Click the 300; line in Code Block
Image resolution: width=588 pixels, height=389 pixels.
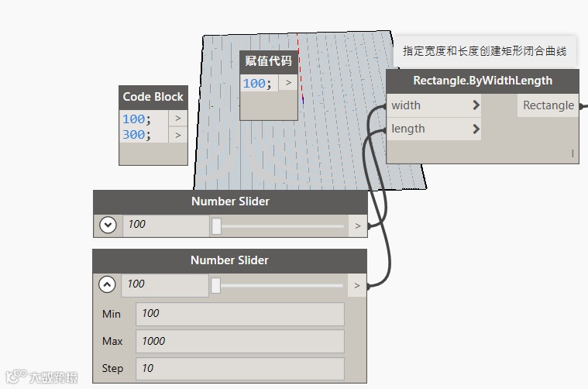coord(136,135)
